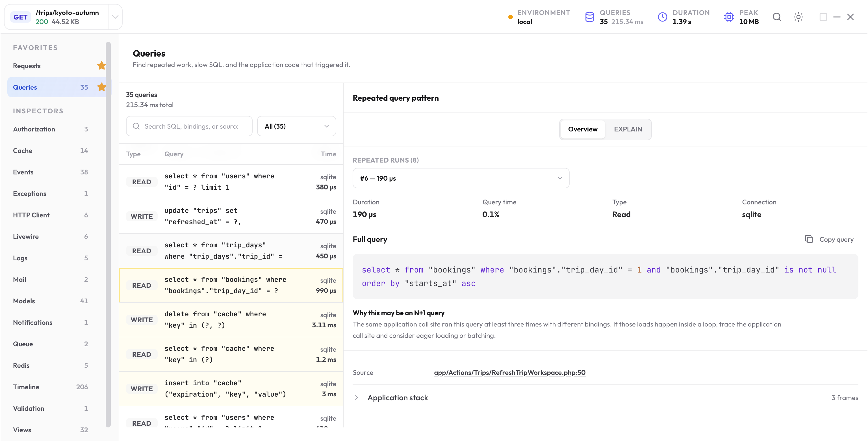Open the repeated runs #6 dropdown
Screen dimensions: 868x441
pos(461,178)
